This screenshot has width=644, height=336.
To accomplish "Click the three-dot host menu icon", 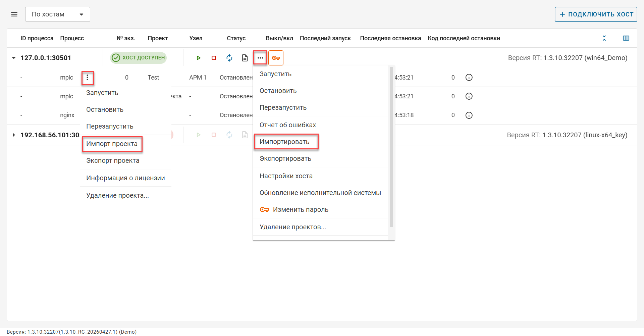I will 260,58.
